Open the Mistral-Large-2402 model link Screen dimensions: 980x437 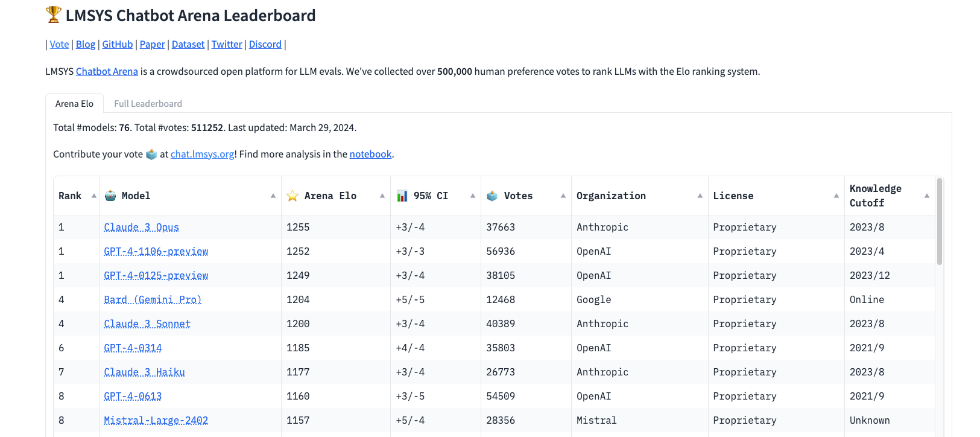(156, 420)
